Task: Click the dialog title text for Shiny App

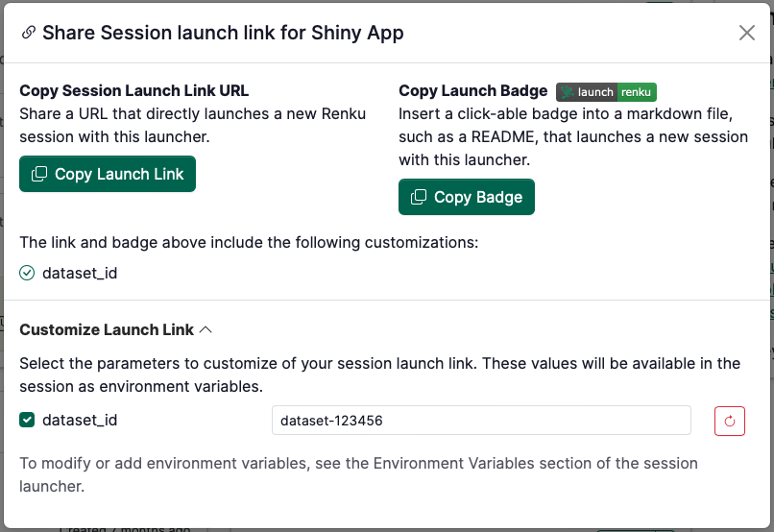Action: [223, 33]
